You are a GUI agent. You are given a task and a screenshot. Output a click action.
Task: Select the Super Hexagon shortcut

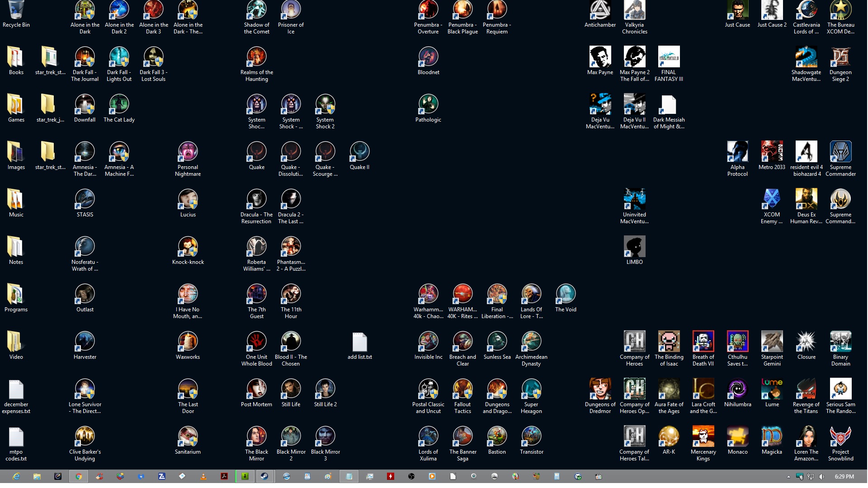point(531,396)
